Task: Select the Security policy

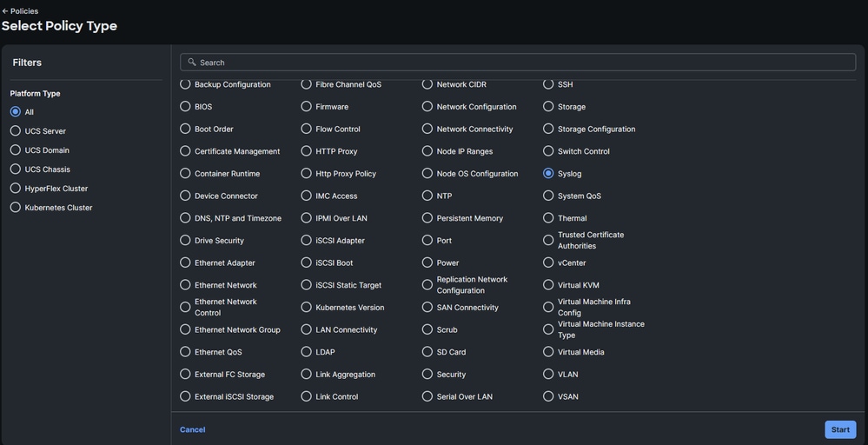Action: (x=427, y=374)
